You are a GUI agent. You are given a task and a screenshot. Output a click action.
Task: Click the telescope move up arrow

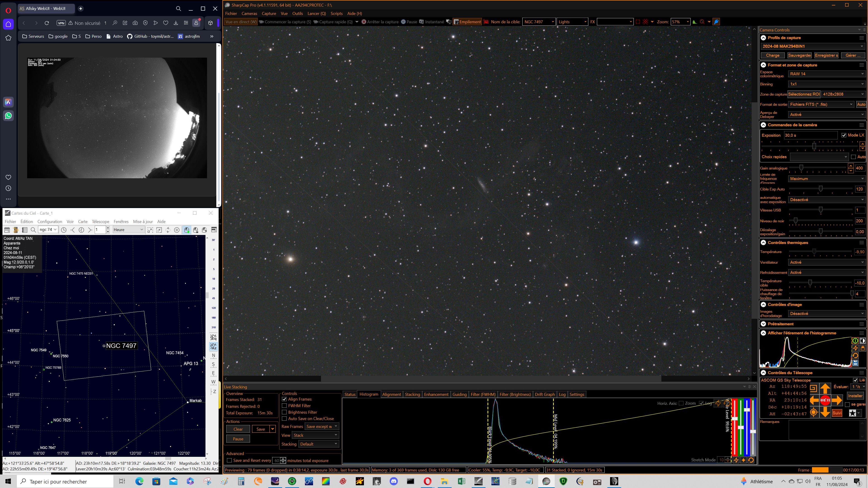(x=825, y=389)
